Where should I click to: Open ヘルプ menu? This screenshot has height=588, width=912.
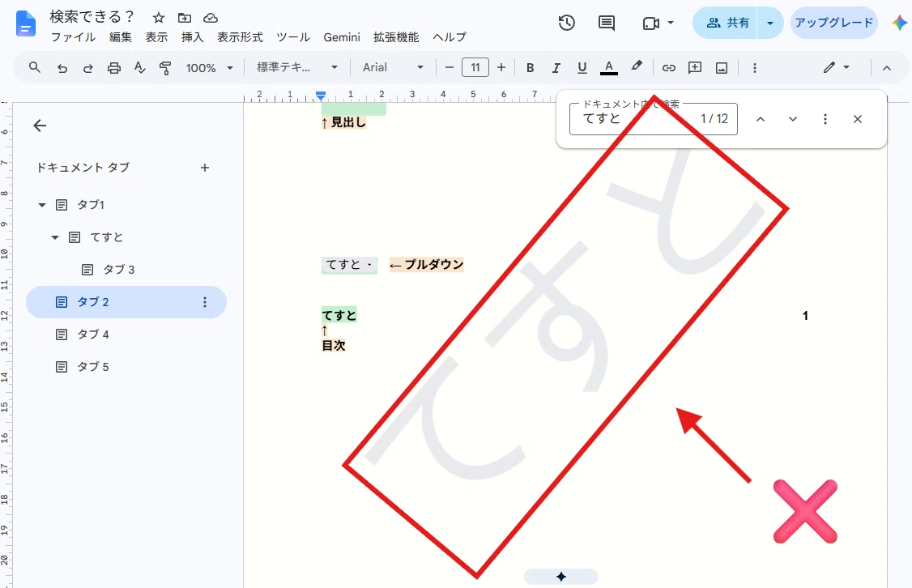[450, 37]
